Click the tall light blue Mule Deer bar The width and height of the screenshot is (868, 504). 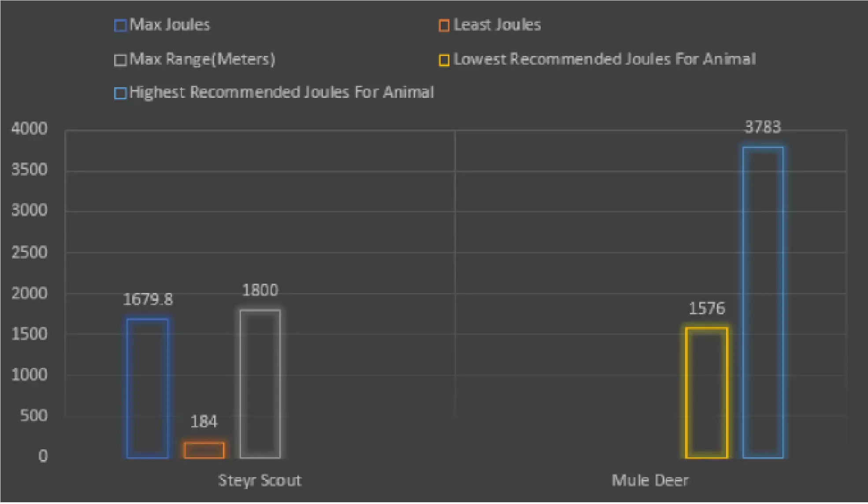tap(763, 303)
